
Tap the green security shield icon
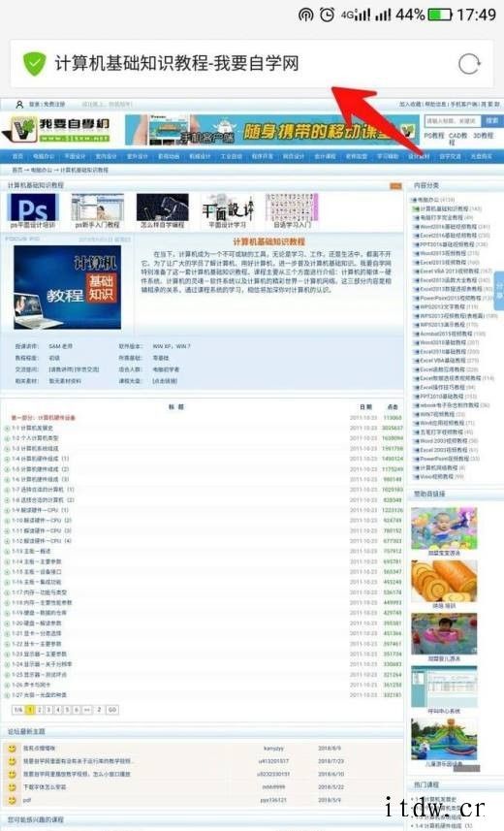point(35,64)
